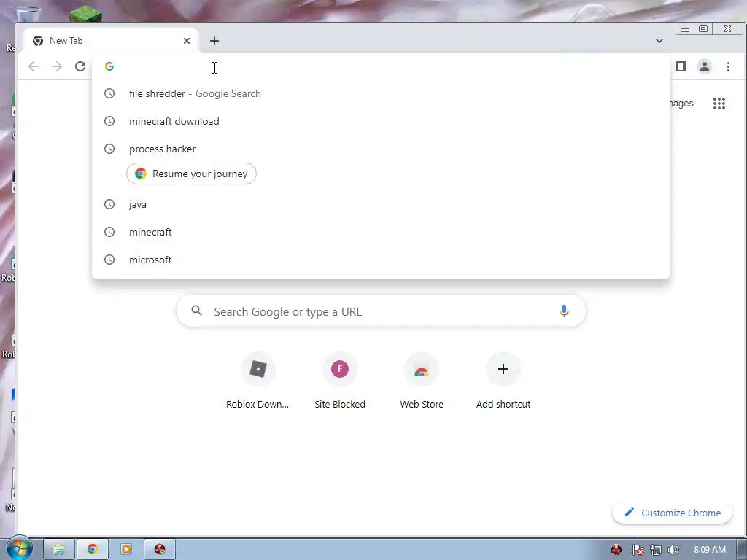Click the magnifier icon in search box

click(196, 311)
